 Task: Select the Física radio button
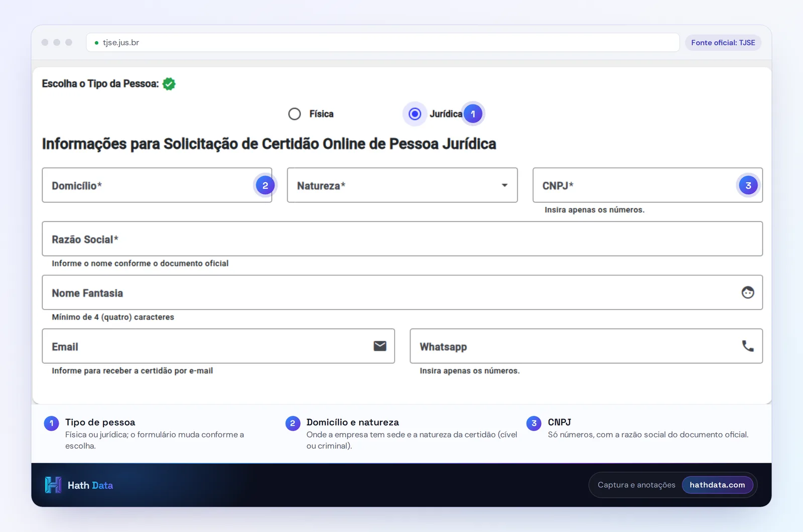(x=295, y=114)
